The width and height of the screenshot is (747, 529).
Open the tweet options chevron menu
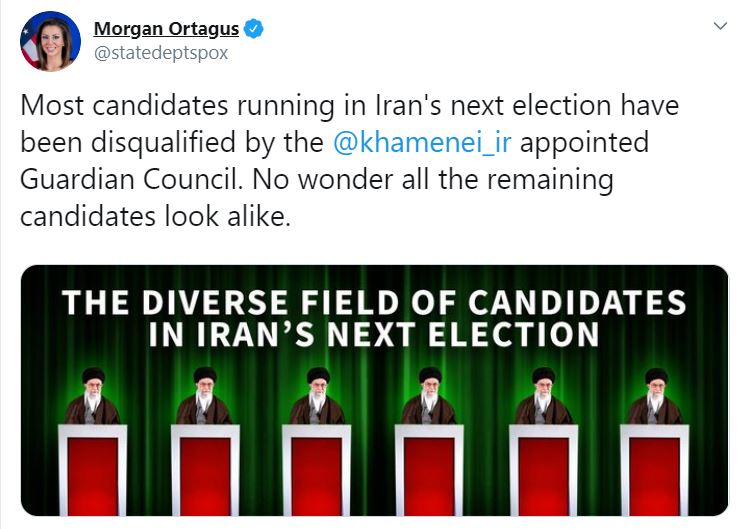point(719,27)
